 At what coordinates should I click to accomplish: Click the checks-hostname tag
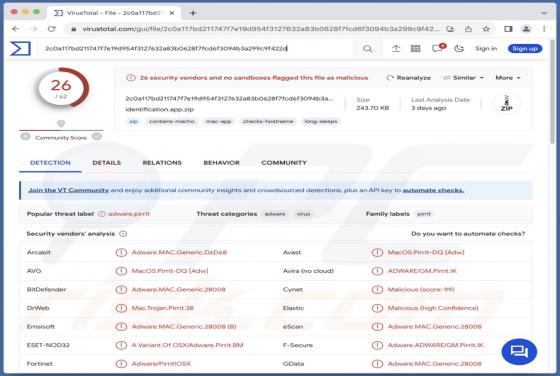268,122
